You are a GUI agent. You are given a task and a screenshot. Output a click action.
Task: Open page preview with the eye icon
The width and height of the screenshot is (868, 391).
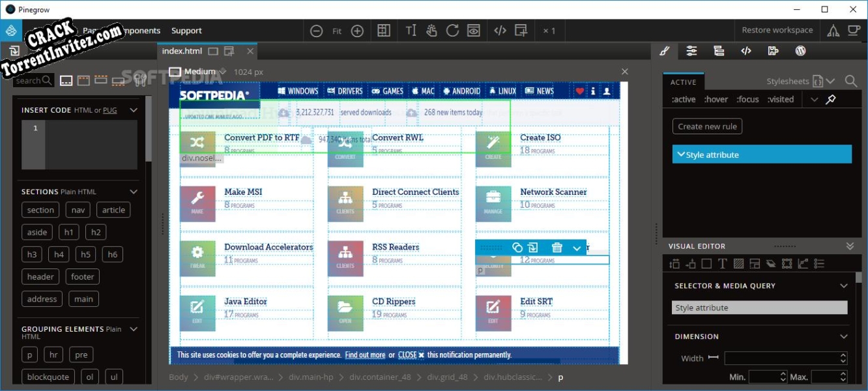[x=474, y=30]
